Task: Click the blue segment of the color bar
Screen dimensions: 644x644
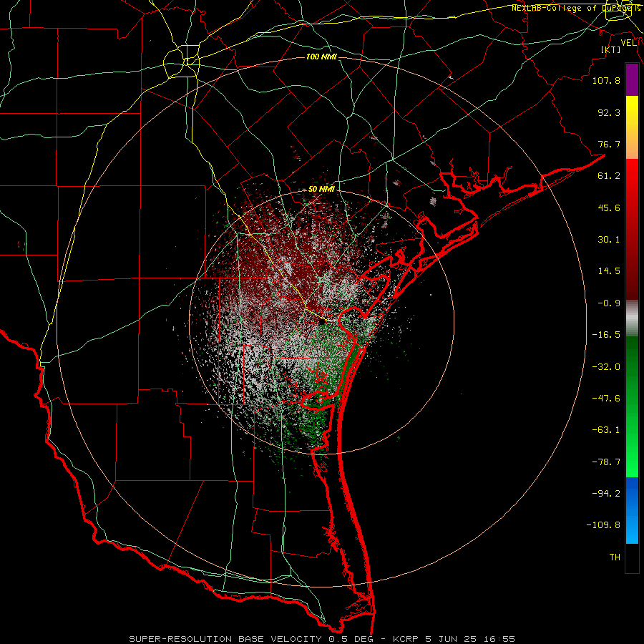Action: pos(632,510)
